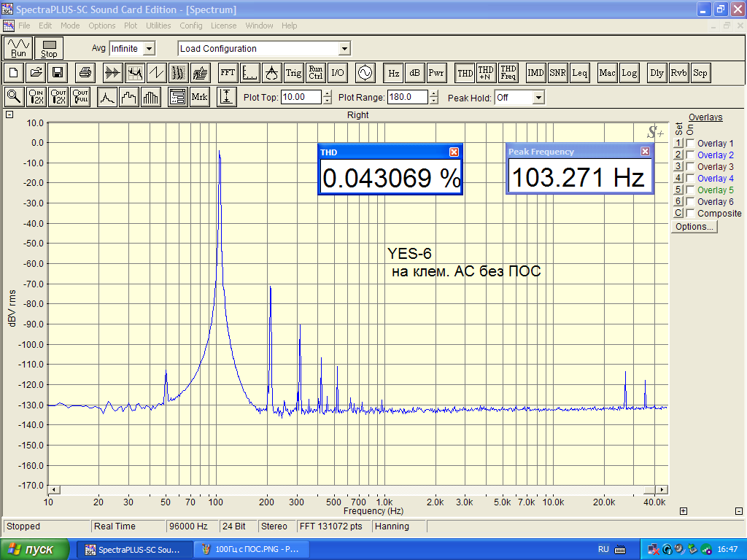Image resolution: width=747 pixels, height=560 pixels.
Task: Open the Mode menu
Action: pos(70,26)
